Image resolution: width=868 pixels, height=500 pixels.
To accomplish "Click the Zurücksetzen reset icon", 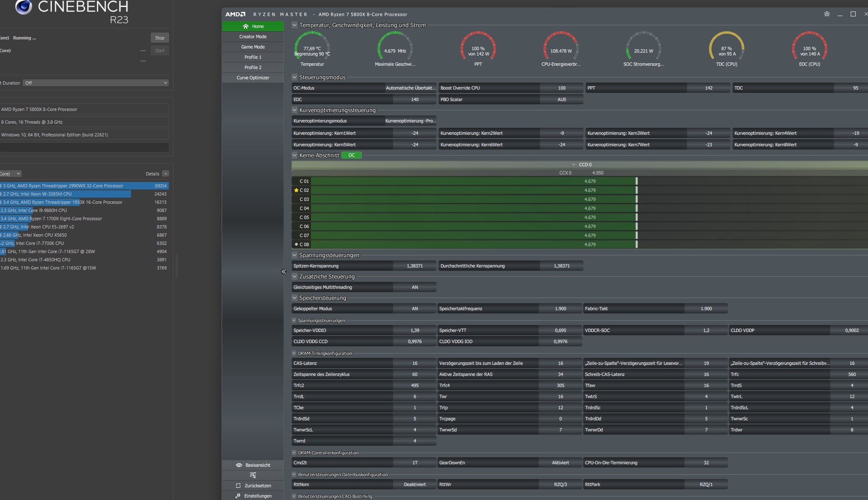I will click(x=238, y=486).
